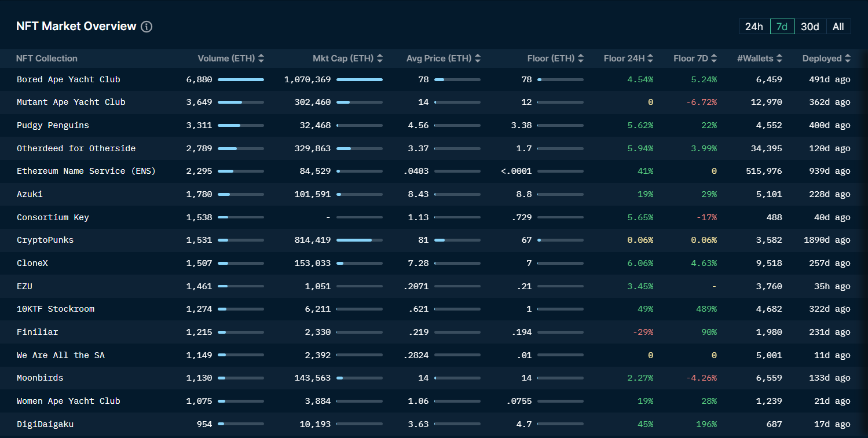
Task: Sort by Floor 7D arrows icon
Action: pyautogui.click(x=714, y=59)
